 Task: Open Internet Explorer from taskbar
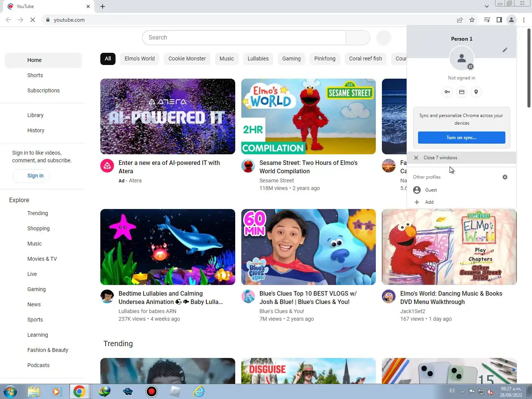click(199, 391)
